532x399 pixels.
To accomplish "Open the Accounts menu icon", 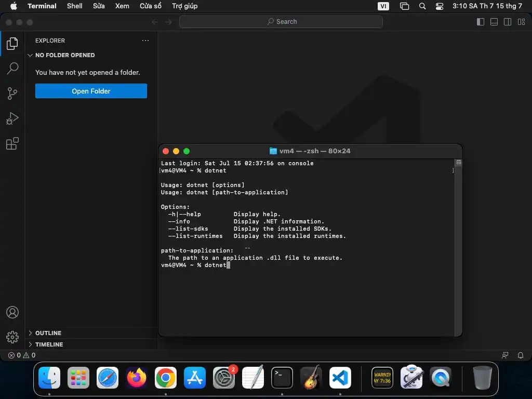I will [12, 312].
